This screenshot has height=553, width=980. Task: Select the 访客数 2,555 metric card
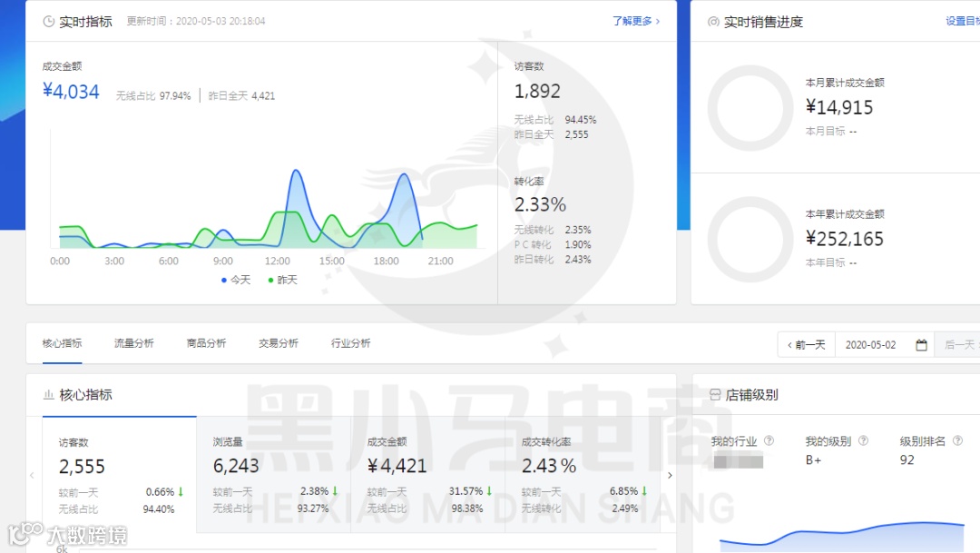click(x=120, y=475)
